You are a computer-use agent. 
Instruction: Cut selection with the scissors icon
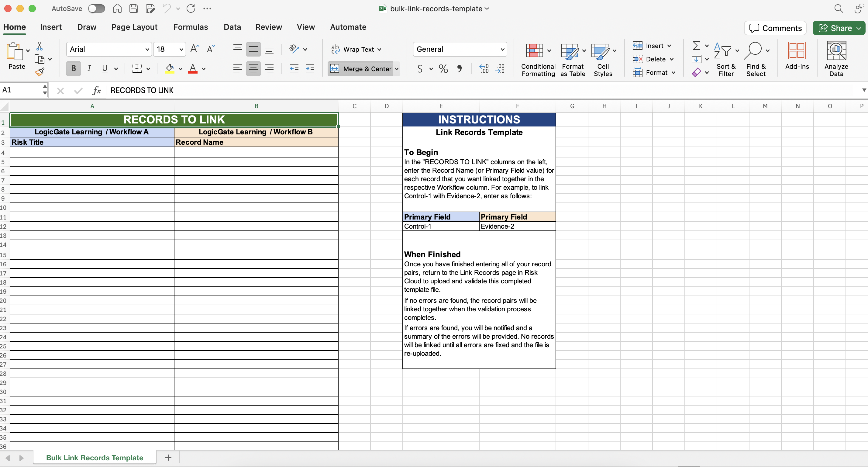tap(40, 46)
